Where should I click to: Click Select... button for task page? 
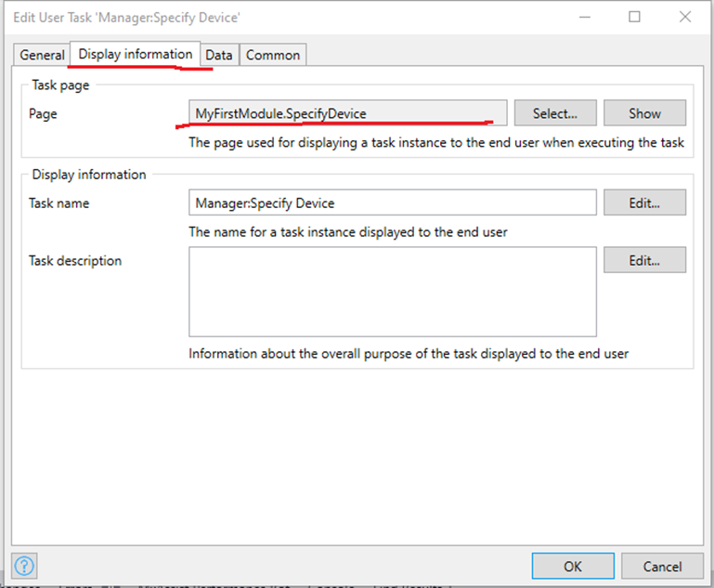tap(555, 113)
